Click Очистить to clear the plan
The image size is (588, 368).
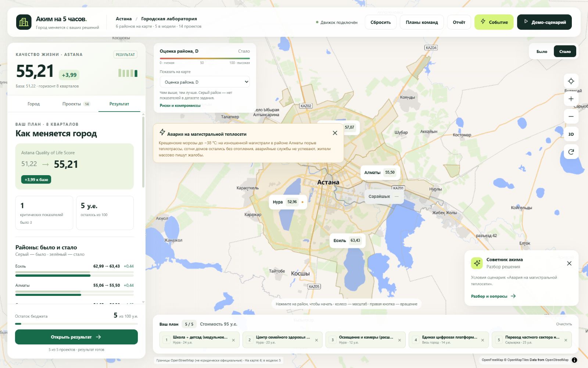(x=564, y=324)
